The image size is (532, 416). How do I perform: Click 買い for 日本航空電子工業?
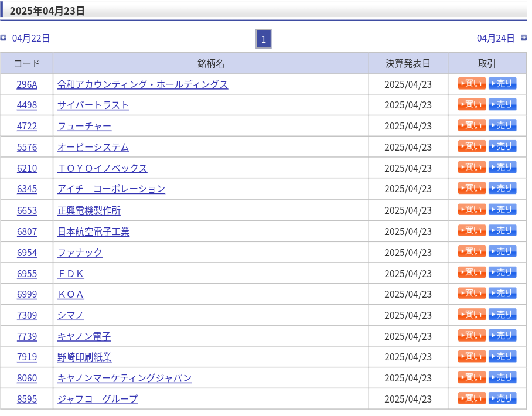[472, 231]
